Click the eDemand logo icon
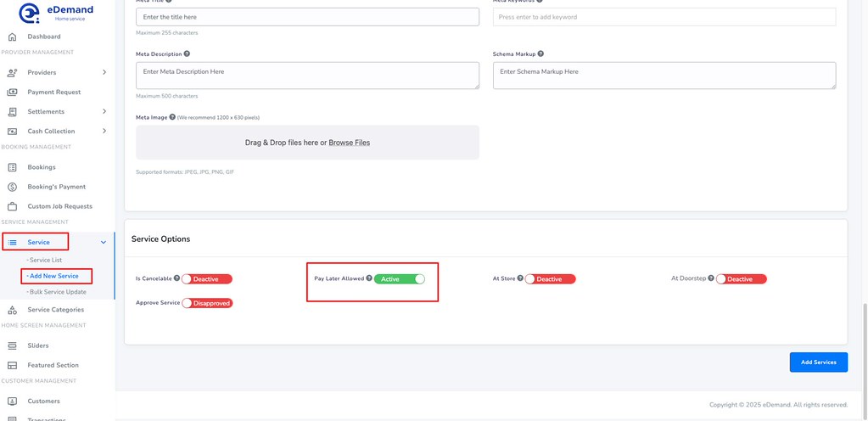Screen dimensions: 868x421 pyautogui.click(x=30, y=14)
